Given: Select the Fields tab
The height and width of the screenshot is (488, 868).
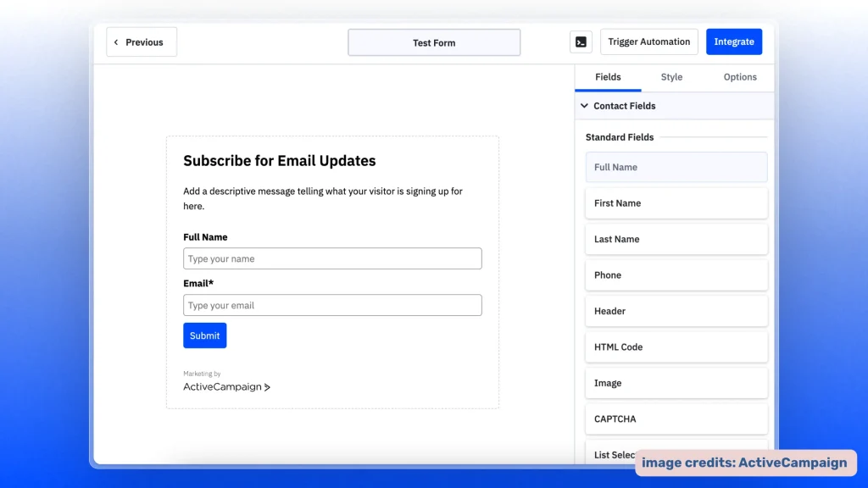Looking at the screenshot, I should point(608,76).
